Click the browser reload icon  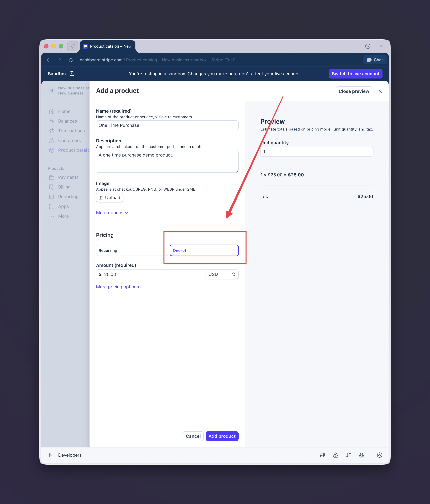(71, 60)
